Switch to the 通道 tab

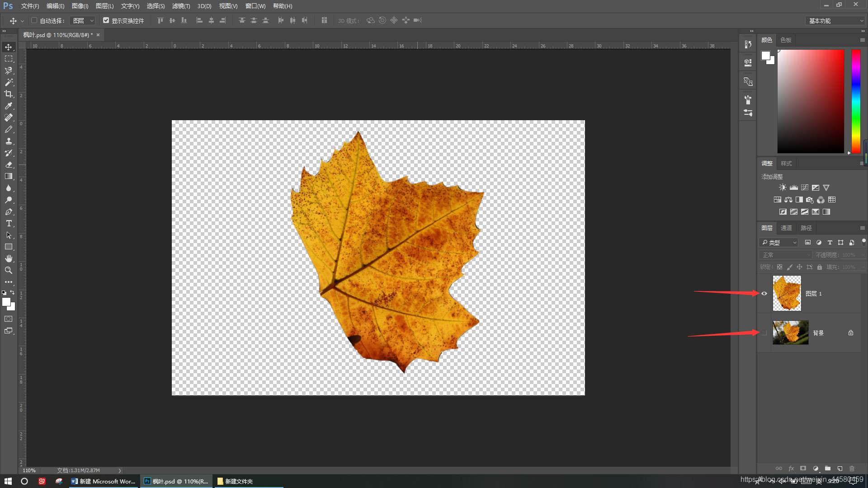coord(786,228)
